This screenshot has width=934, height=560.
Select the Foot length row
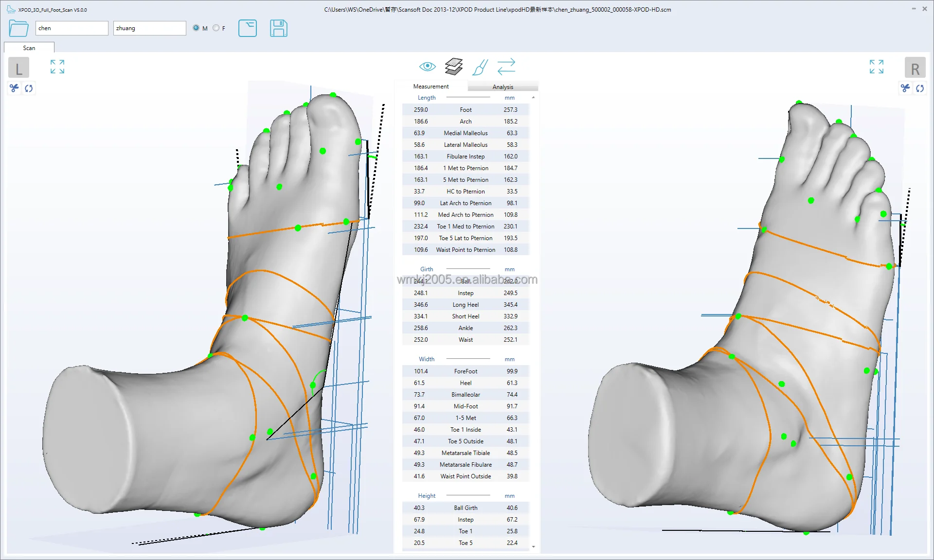click(x=466, y=110)
